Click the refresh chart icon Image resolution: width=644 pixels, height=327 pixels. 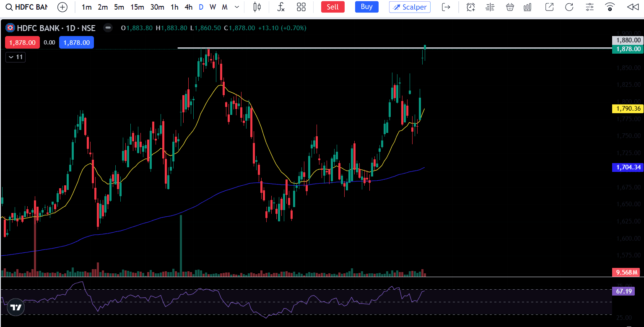pyautogui.click(x=569, y=7)
